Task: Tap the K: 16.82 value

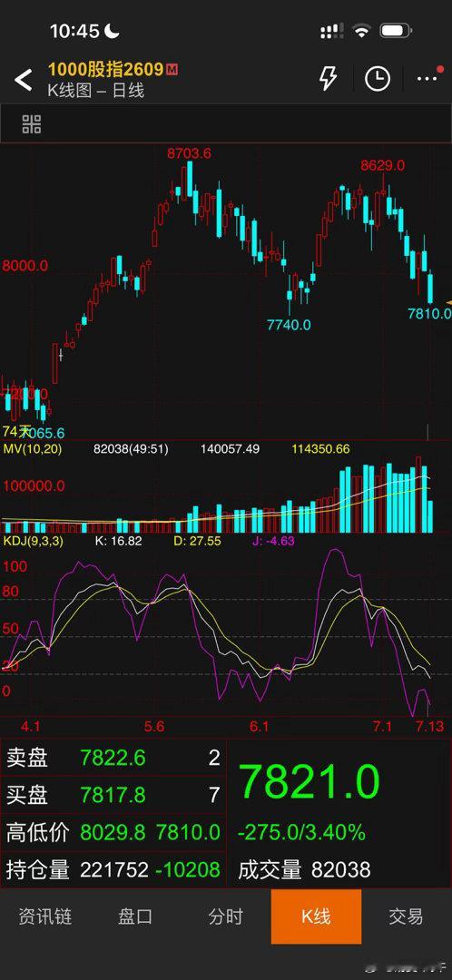Action: [x=118, y=541]
